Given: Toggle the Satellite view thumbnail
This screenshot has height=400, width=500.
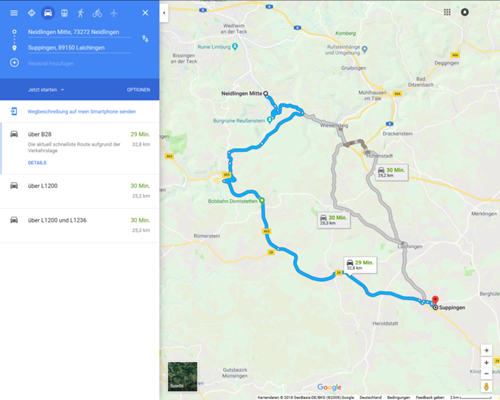Looking at the screenshot, I should tap(182, 376).
